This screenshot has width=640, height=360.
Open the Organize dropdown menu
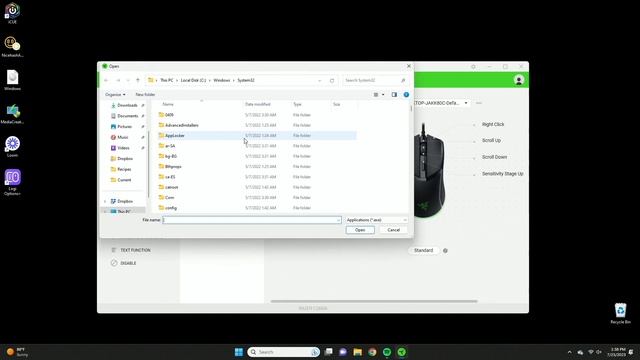(115, 95)
